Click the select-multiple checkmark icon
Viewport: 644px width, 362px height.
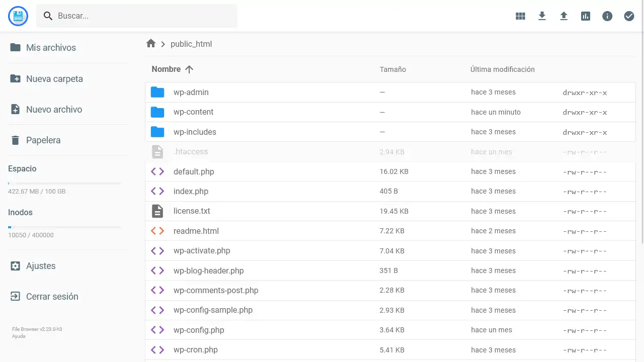click(629, 16)
